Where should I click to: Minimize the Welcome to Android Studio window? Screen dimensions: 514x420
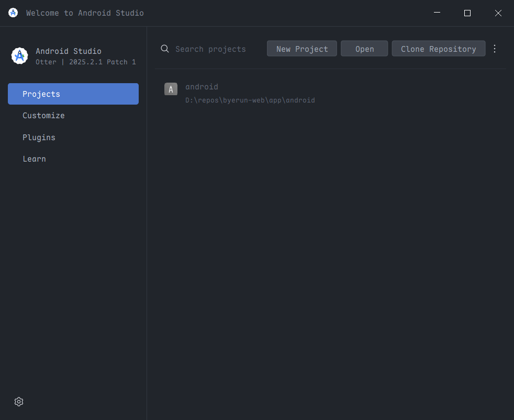click(437, 13)
